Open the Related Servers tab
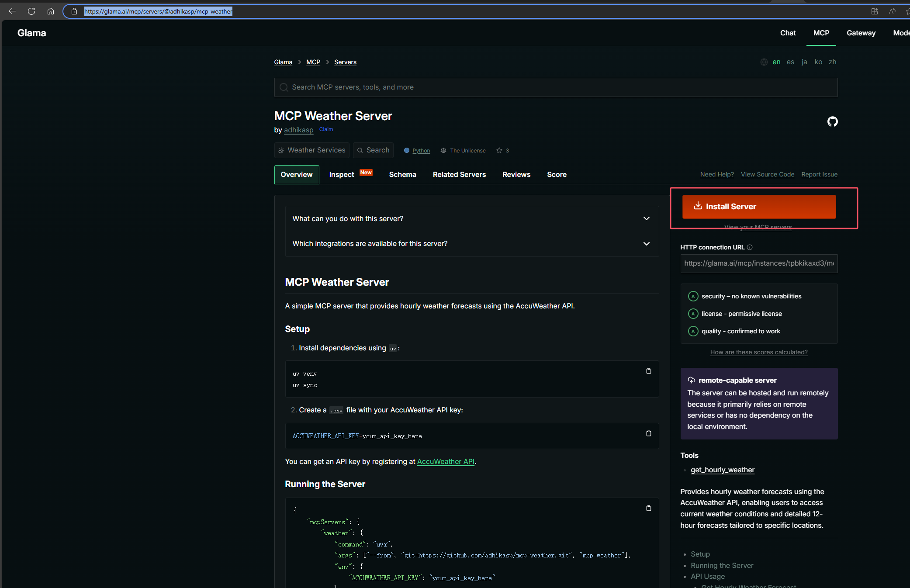 coord(459,174)
